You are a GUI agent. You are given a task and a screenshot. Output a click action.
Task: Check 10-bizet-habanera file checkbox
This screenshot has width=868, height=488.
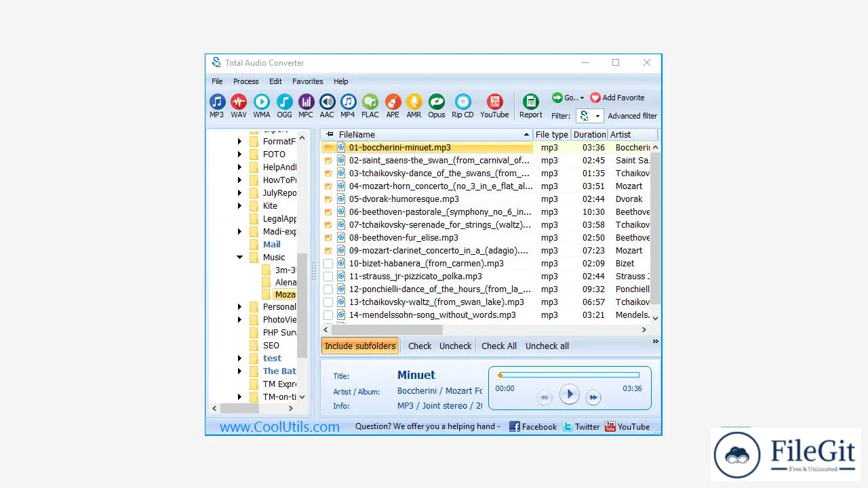tap(328, 263)
